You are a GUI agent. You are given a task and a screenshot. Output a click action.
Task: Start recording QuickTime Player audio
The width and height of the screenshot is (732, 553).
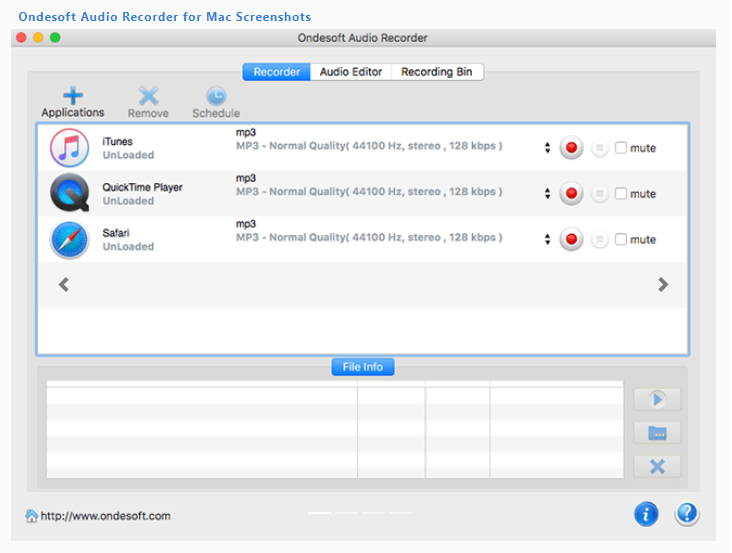[571, 193]
